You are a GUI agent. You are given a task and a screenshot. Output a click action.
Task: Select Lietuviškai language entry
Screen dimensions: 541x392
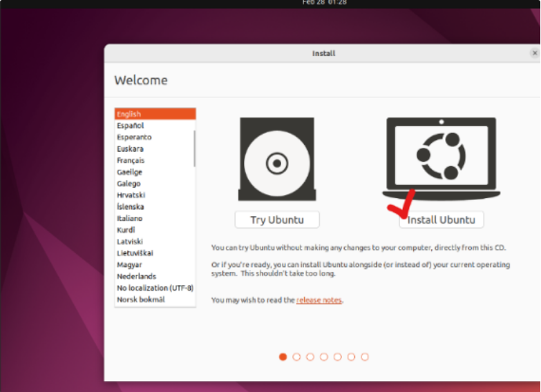pos(154,253)
